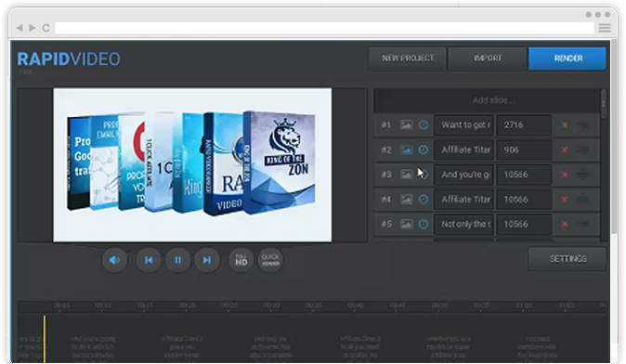Open image picker for slide #2
The height and width of the screenshot is (364, 626).
pos(407,149)
